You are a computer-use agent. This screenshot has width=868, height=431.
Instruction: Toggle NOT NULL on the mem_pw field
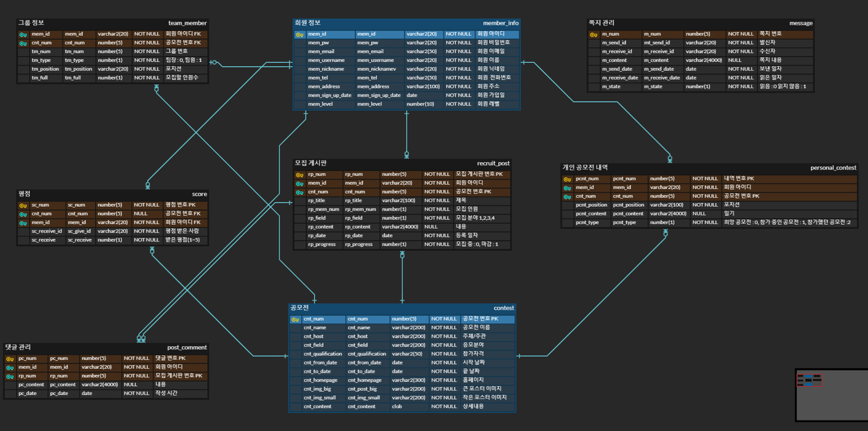[459, 42]
